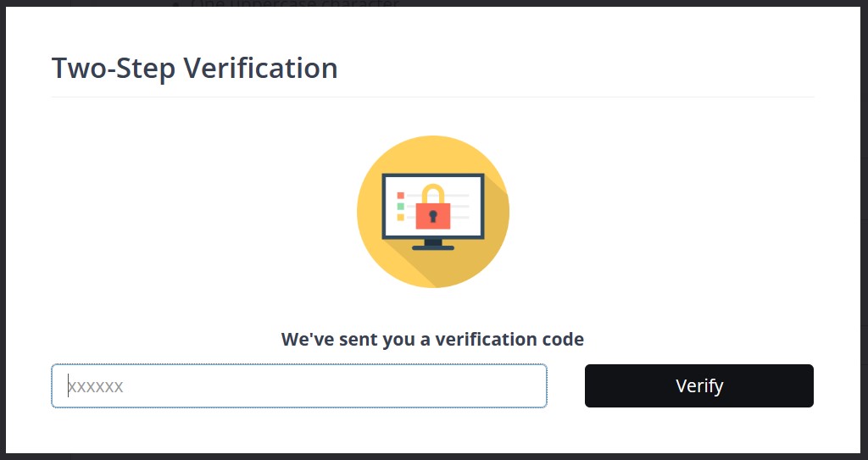868x460 pixels.
Task: Click the yellow padlock shackle
Action: 433,194
